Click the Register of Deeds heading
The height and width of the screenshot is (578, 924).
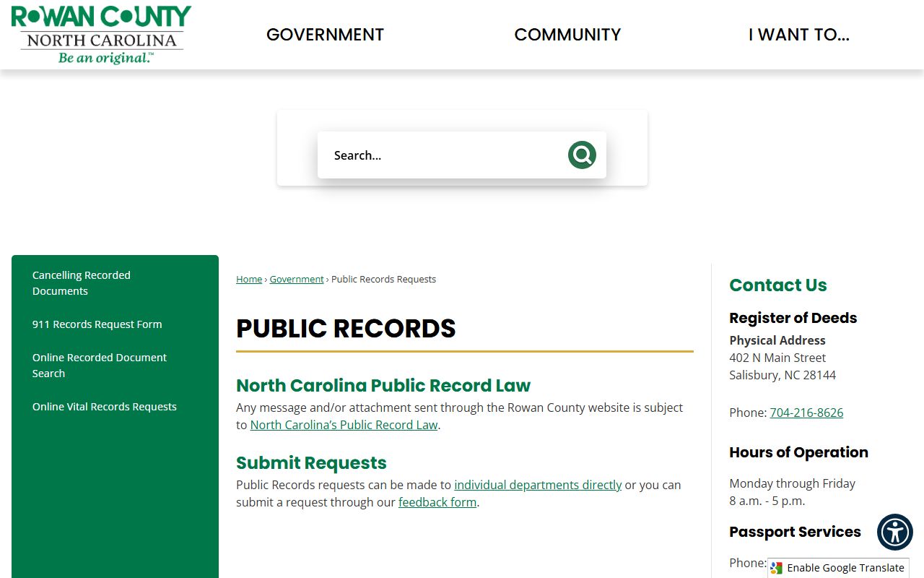793,318
